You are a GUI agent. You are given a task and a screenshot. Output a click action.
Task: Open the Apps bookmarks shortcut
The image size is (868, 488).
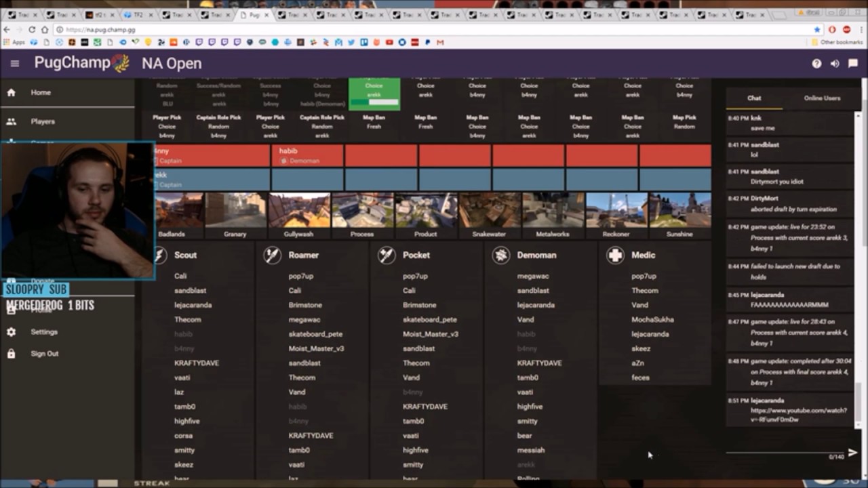pyautogui.click(x=14, y=42)
